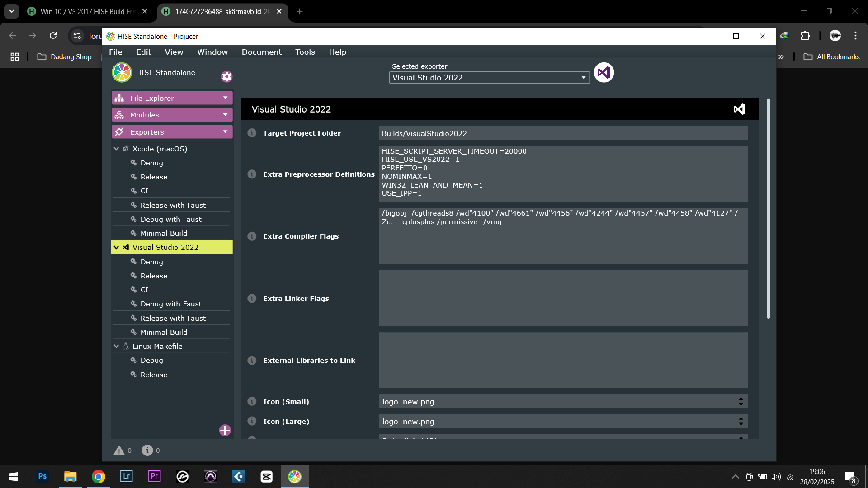Screen dimensions: 868x488
Task: Click info icon for Icon (Small)
Action: [252, 402]
